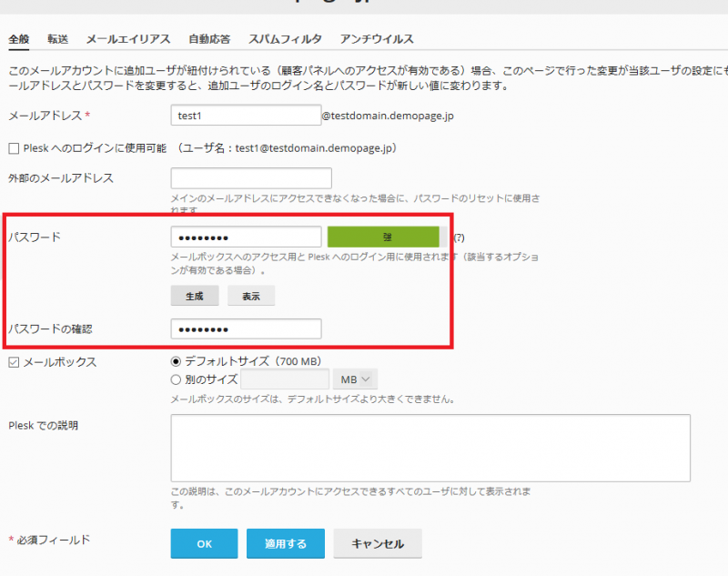Switch to the 転送 tab
Image resolution: width=728 pixels, height=576 pixels.
[58, 39]
